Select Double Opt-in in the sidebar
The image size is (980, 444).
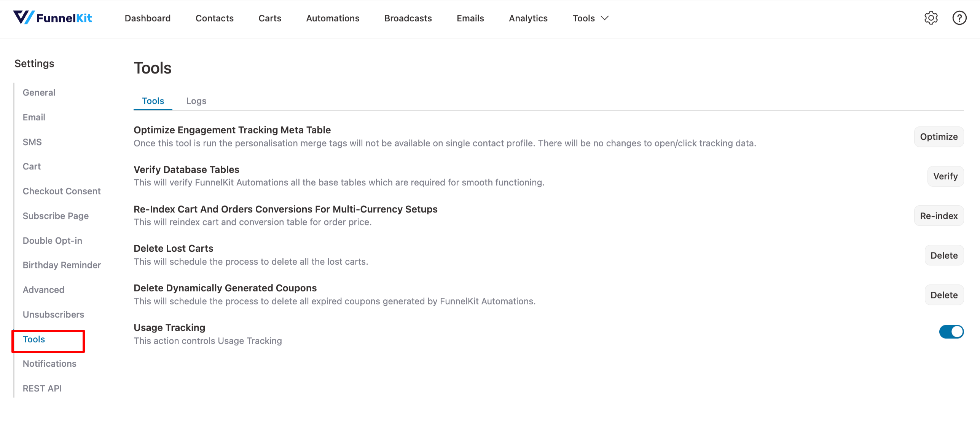point(53,241)
